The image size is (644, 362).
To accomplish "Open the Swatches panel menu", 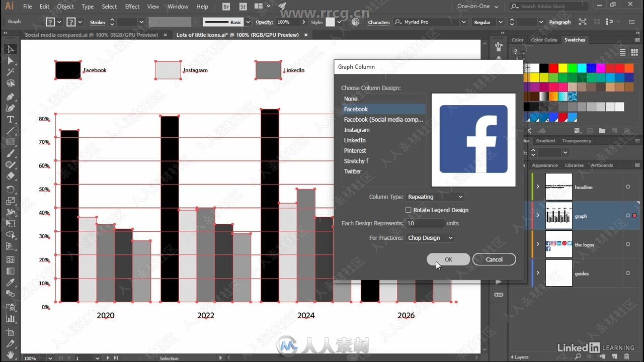I will [x=637, y=40].
